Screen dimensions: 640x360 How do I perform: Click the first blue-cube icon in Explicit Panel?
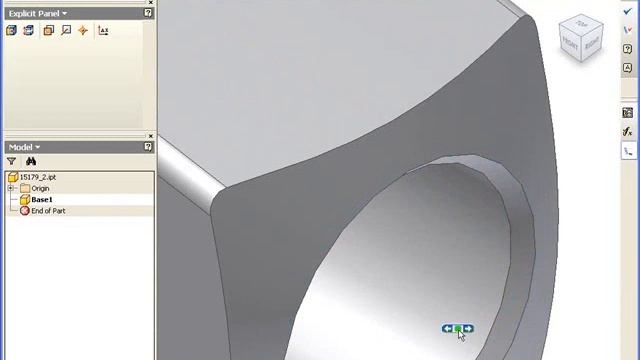click(x=11, y=30)
